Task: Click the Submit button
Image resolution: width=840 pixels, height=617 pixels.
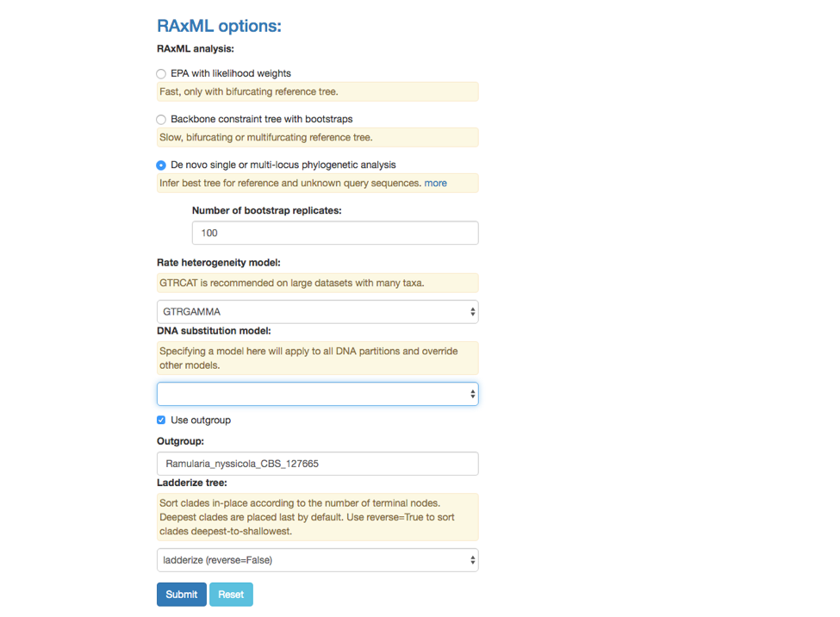Action: pos(182,595)
